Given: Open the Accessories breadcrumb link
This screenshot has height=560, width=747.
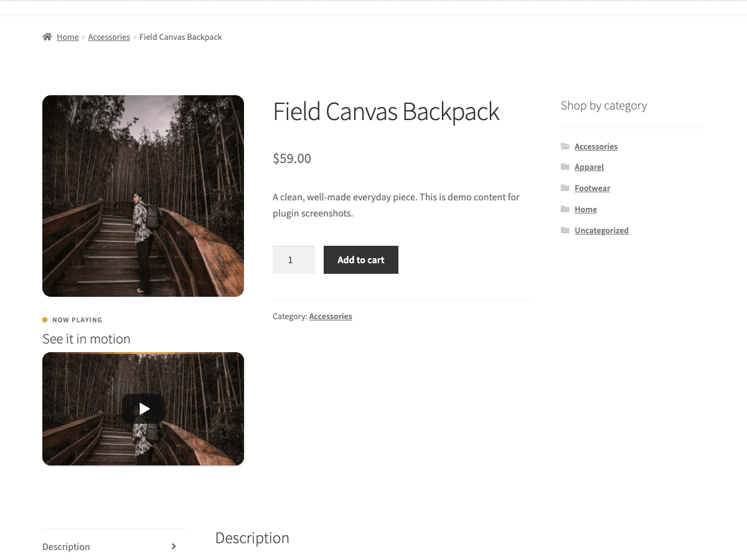Looking at the screenshot, I should coord(109,37).
